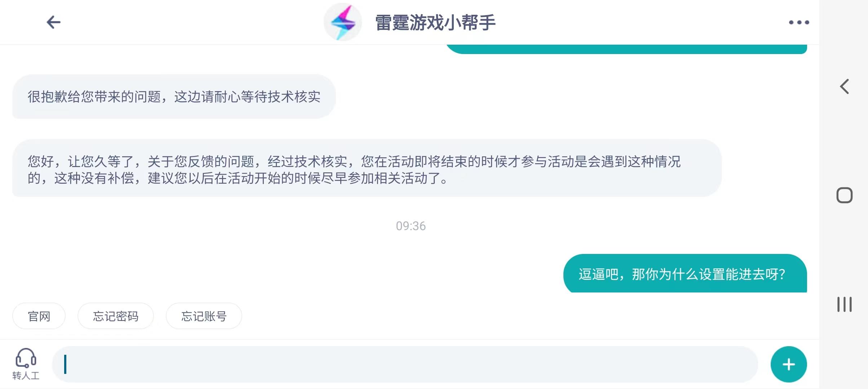Tap the 转人工 headset icon

click(26, 358)
